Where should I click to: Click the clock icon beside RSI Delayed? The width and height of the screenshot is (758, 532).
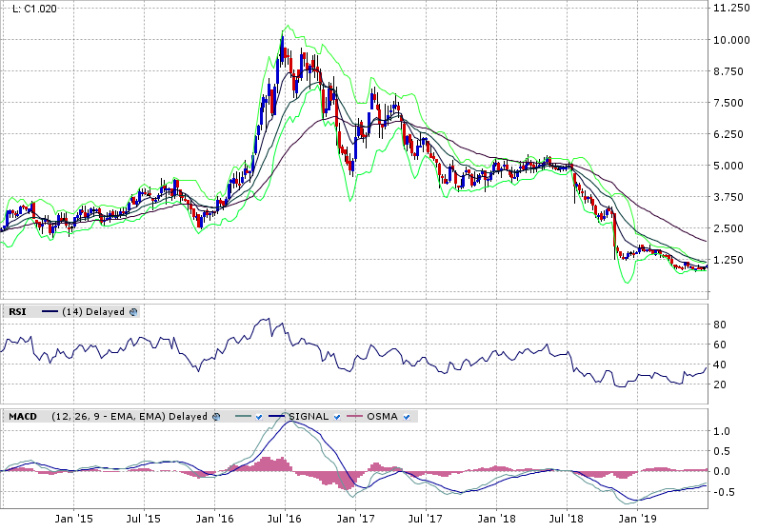(133, 312)
